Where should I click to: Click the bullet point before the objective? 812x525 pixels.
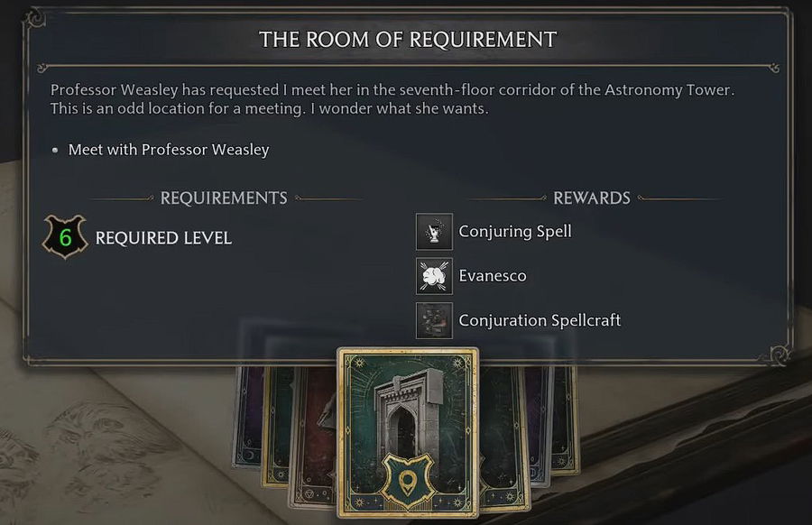click(x=56, y=150)
